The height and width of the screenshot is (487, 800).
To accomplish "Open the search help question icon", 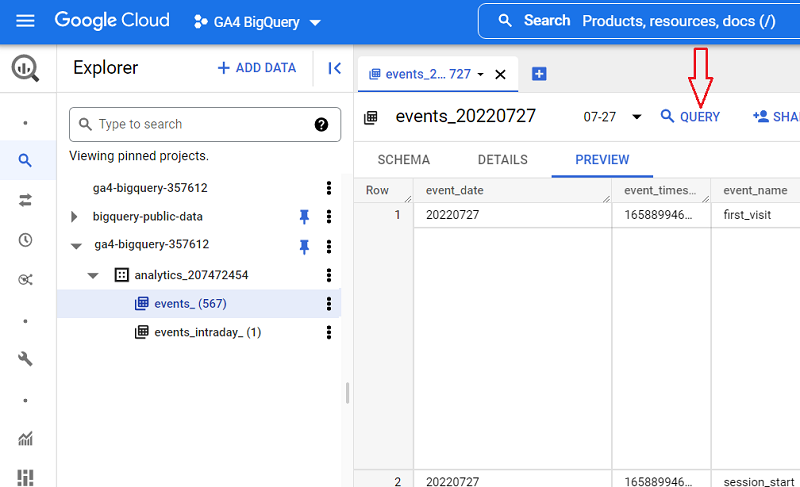I will tap(321, 124).
